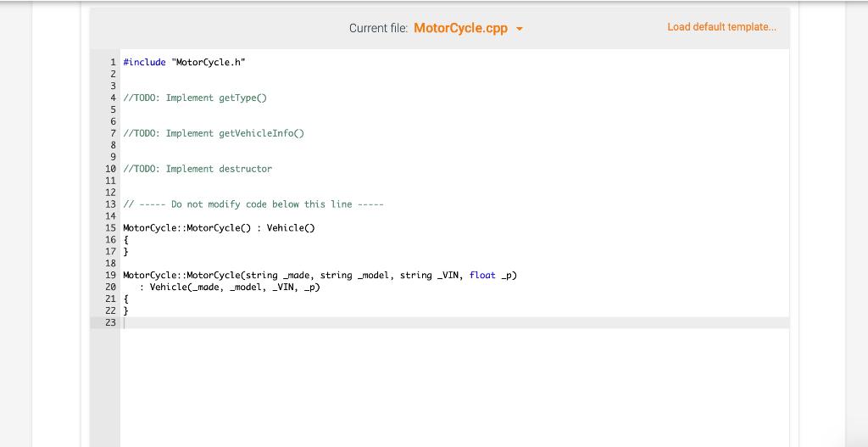The width and height of the screenshot is (868, 447).
Task: Click line number 23 in the gutter
Action: [x=110, y=323]
